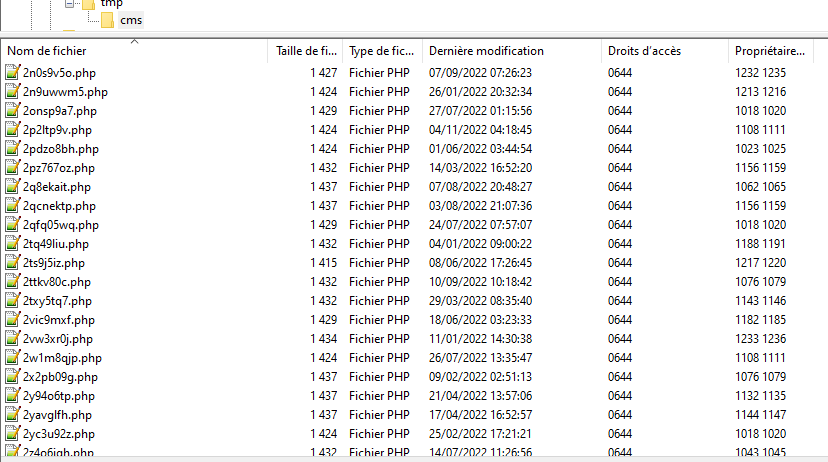Select file name 2p2ltp9v.php
The height and width of the screenshot is (462, 828).
57,130
